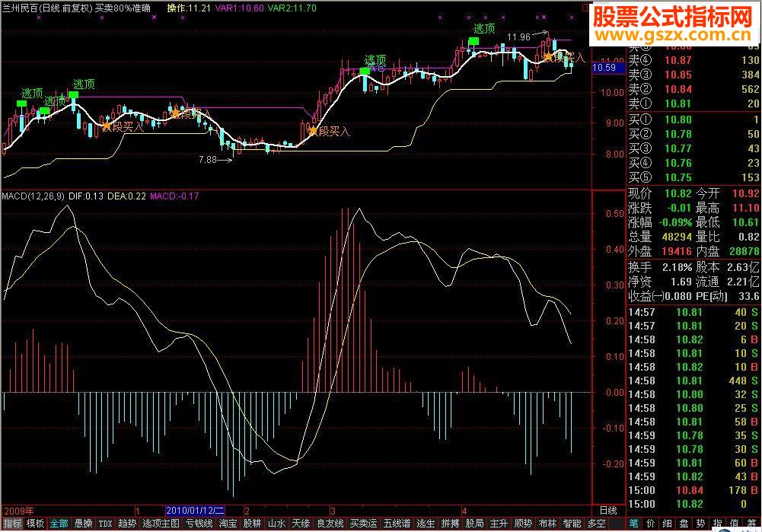Select the 笔 tick-detail tab

(x=633, y=524)
